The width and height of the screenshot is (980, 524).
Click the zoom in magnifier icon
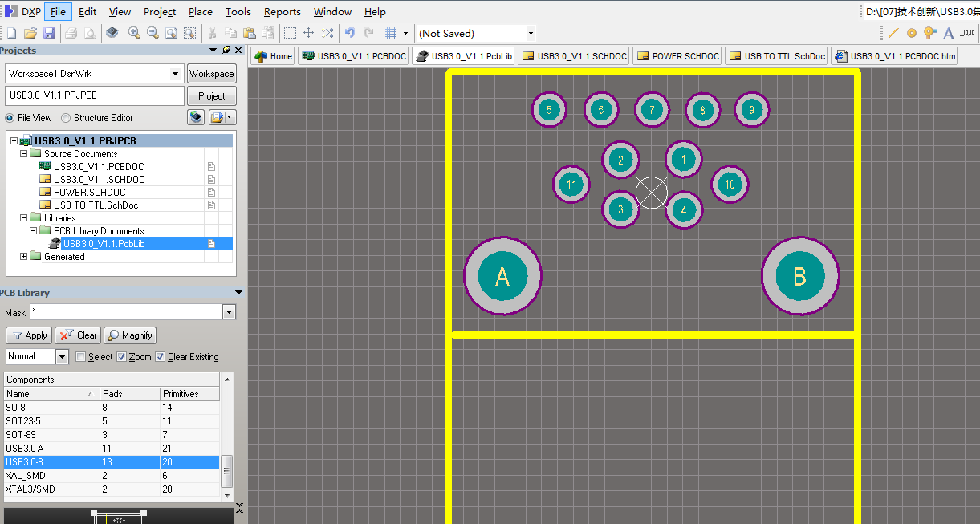click(134, 33)
